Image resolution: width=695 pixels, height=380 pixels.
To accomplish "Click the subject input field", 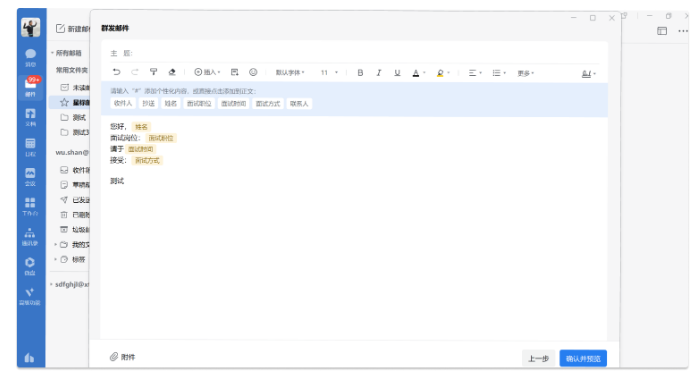I will pos(355,53).
